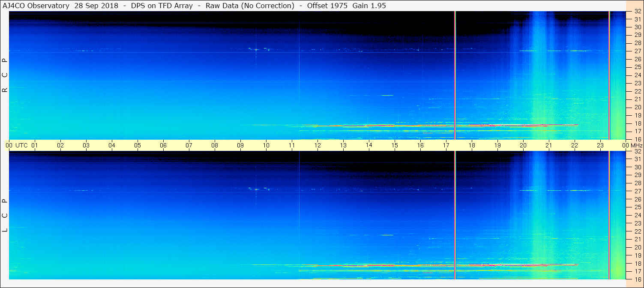Screen dimensions: 644x288
Task: Click the "20" hour label on the time axis
Action: [x=523, y=145]
